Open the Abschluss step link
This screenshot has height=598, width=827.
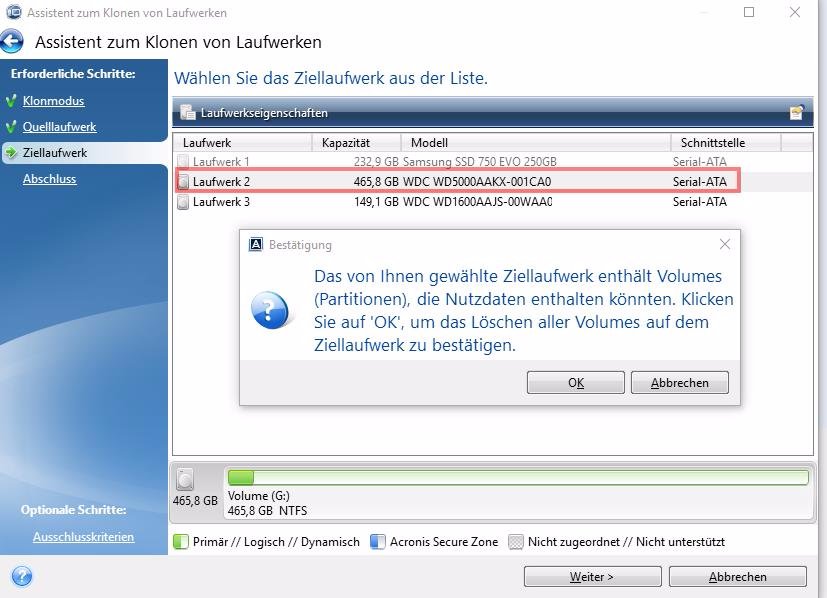coord(50,179)
